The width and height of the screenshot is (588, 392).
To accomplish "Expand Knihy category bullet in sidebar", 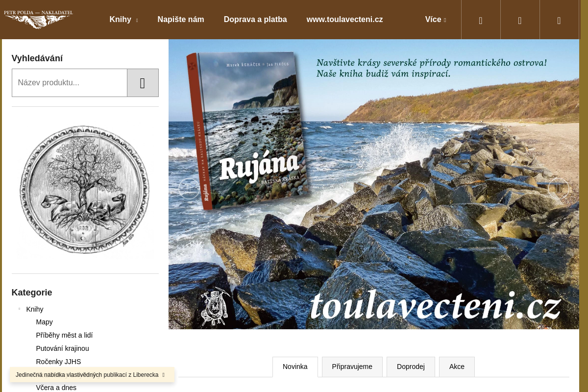I will 20,309.
